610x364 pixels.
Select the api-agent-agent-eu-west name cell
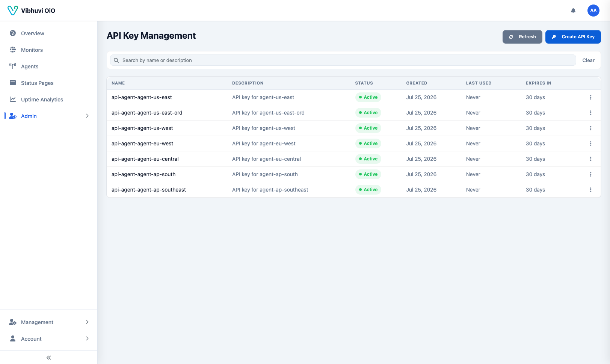[142, 143]
